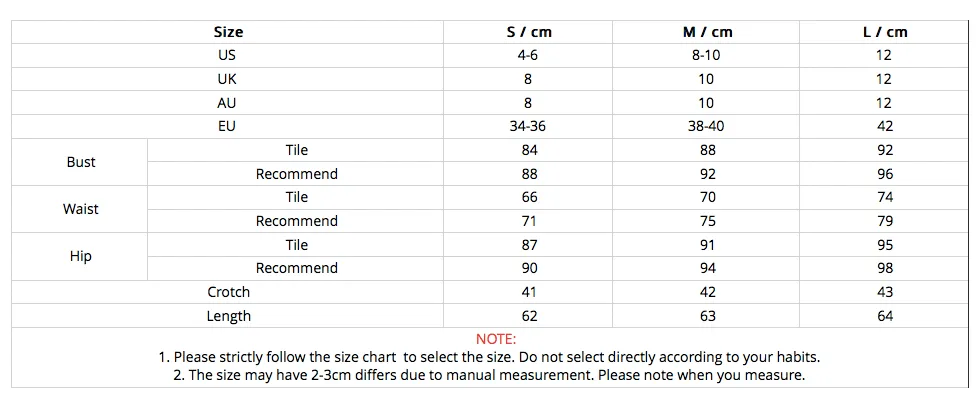This screenshot has width=980, height=398.
Task: Click the US 8-10 size cell
Action: coord(707,56)
